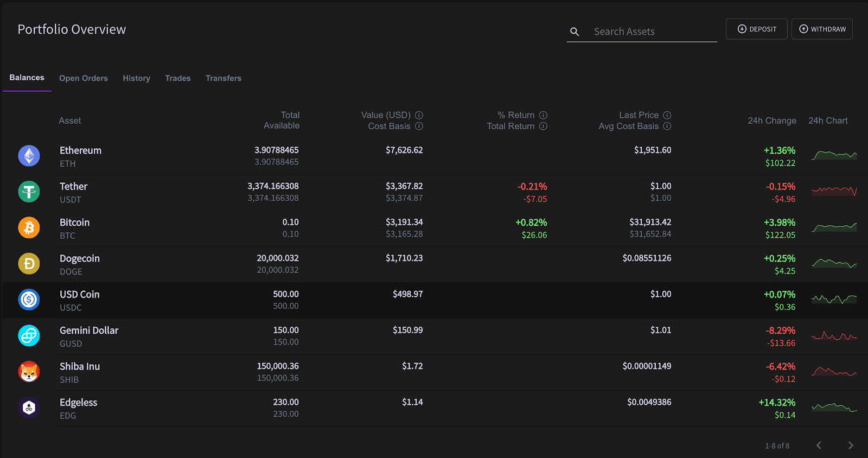Click the Total Return info icon
This screenshot has height=458, width=868.
click(x=543, y=126)
